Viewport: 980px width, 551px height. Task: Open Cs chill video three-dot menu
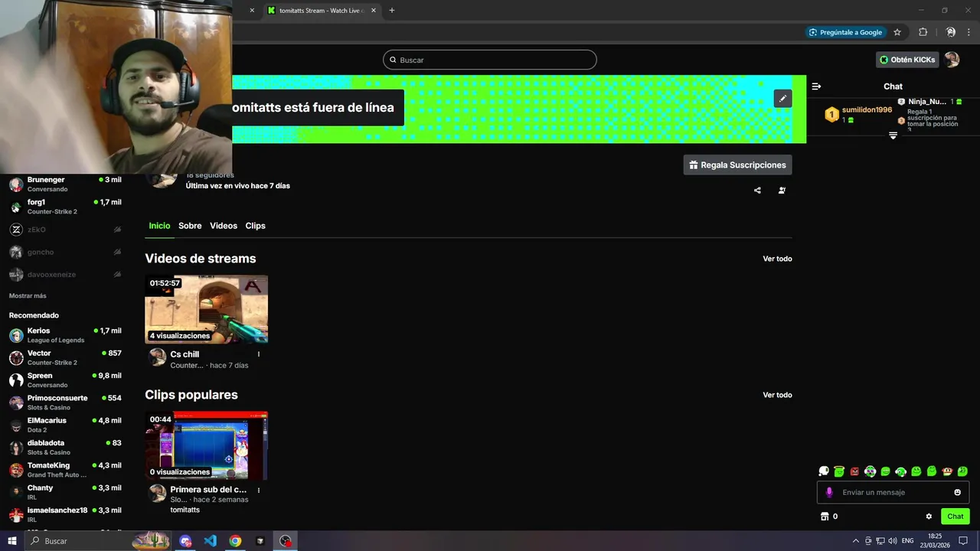tap(259, 354)
